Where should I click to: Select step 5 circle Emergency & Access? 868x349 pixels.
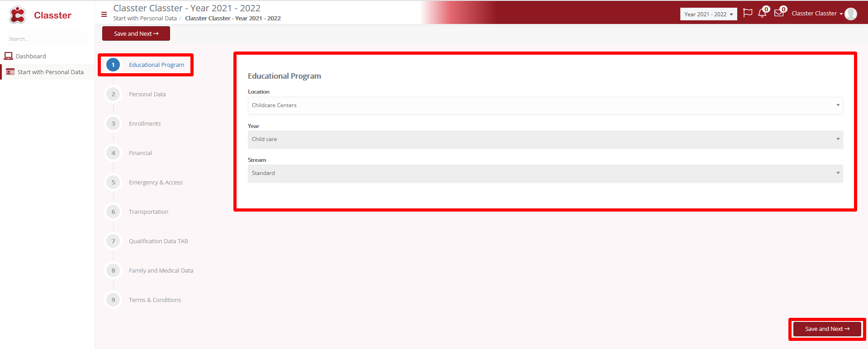pyautogui.click(x=113, y=182)
